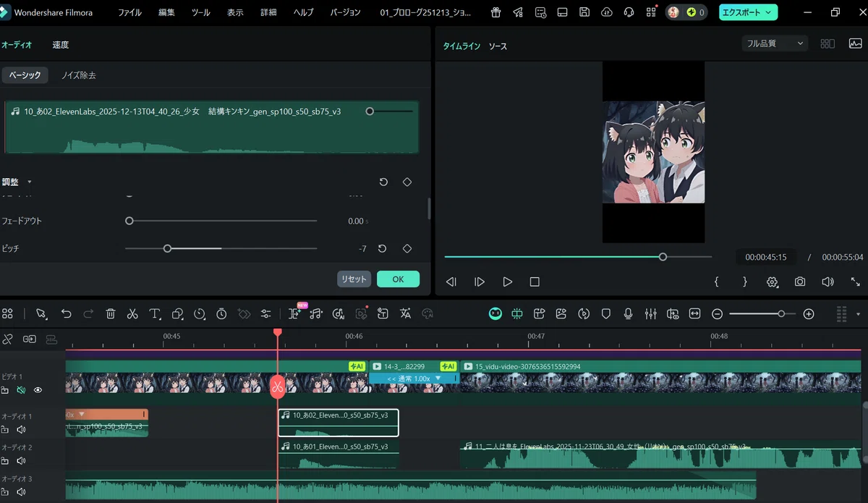The height and width of the screenshot is (503, 868).
Task: Start voiceover recording with microphone icon
Action: (x=629, y=314)
